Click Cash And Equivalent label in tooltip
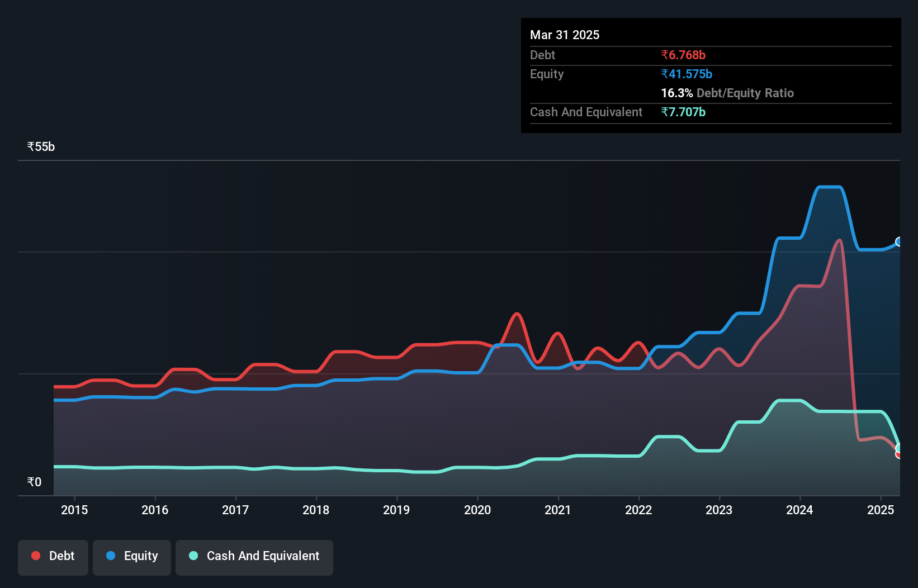 pos(586,112)
